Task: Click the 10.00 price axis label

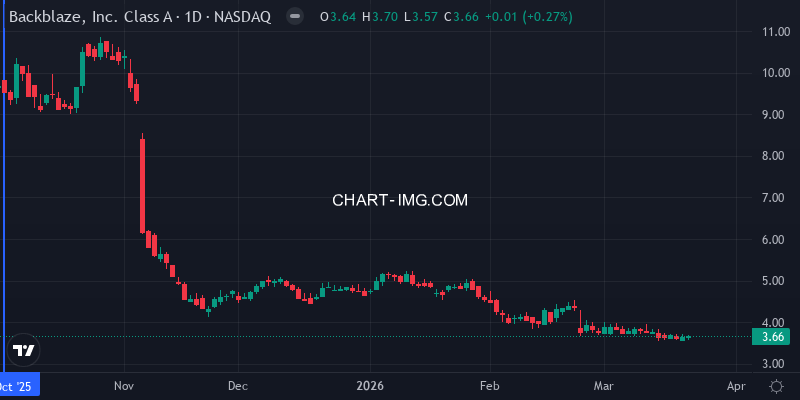Action: (x=776, y=73)
